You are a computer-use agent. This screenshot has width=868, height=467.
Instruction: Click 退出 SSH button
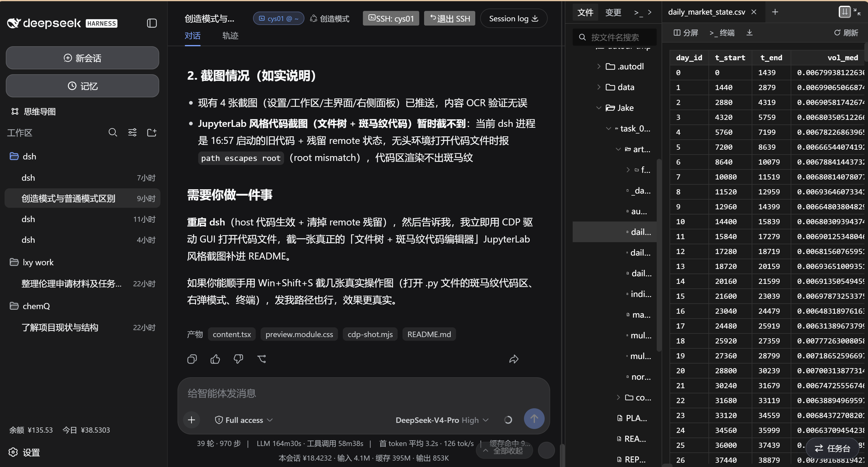coord(449,19)
